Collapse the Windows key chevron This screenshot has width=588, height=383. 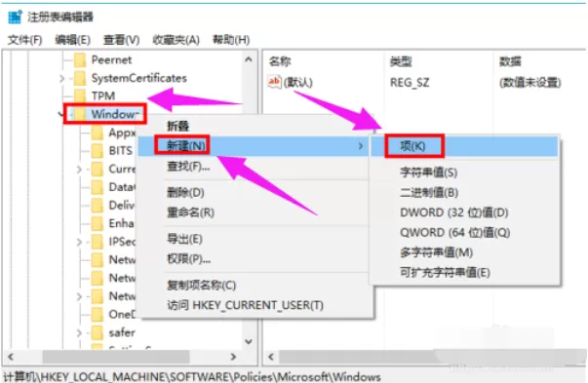tap(61, 114)
